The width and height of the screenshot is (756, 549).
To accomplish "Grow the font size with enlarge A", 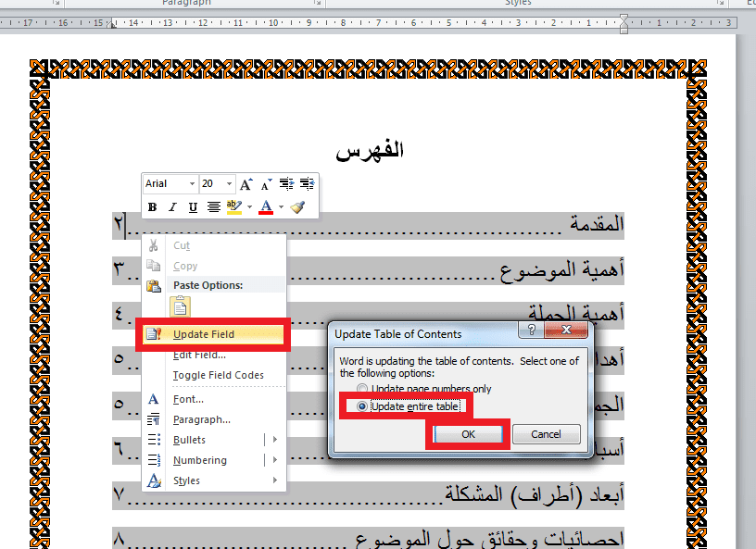I will 246,183.
